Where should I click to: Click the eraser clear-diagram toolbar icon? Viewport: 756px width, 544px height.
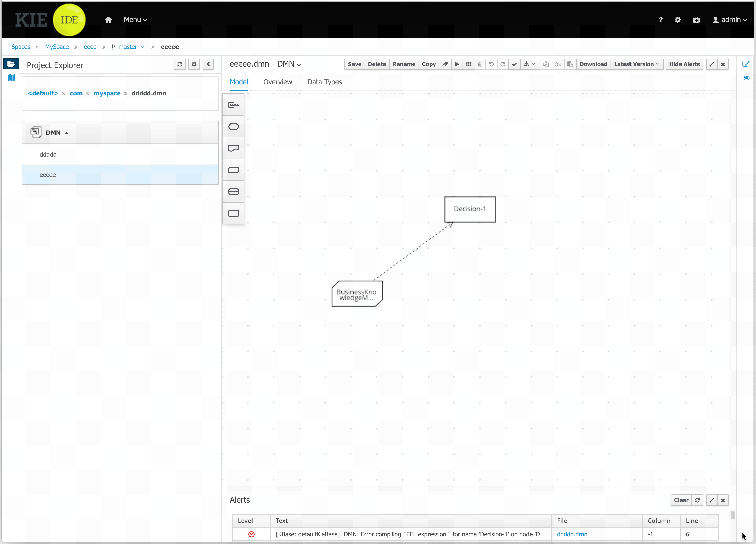pos(445,64)
